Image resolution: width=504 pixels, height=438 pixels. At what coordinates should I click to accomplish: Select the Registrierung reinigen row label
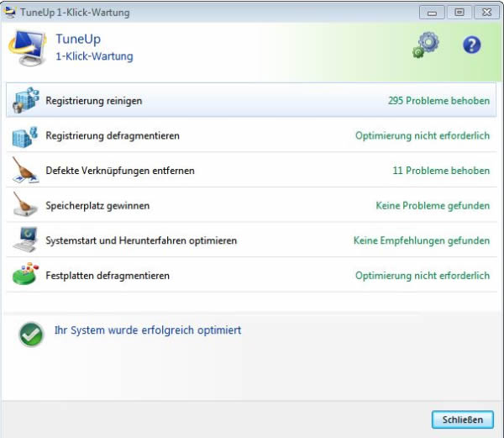point(93,101)
